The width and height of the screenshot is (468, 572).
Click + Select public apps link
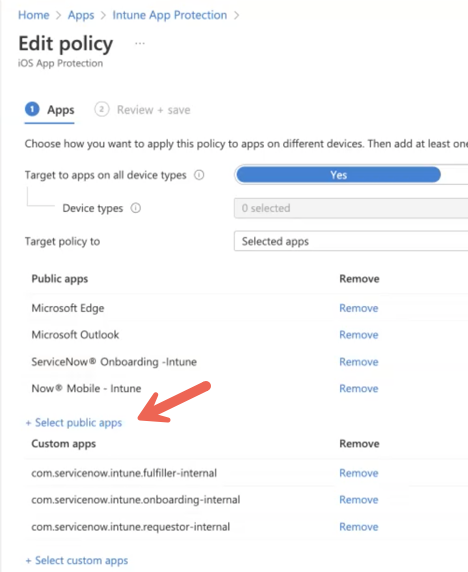pos(74,423)
